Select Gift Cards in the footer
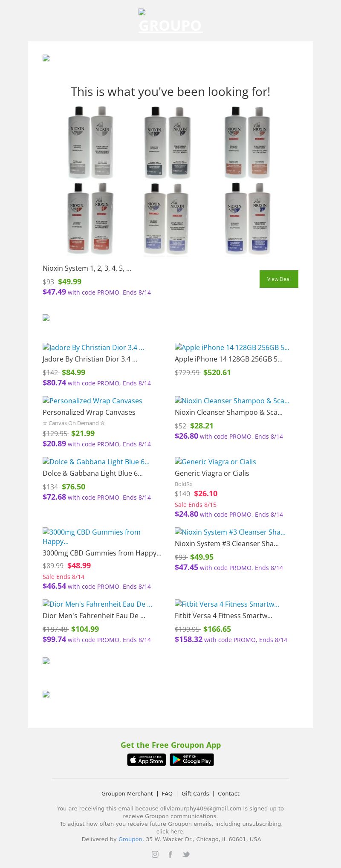This screenshot has width=341, height=868. click(x=195, y=793)
